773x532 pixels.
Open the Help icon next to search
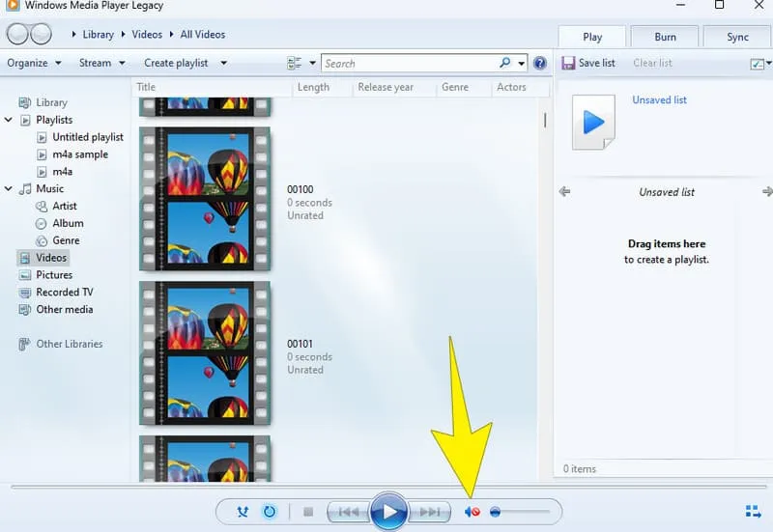coord(540,64)
